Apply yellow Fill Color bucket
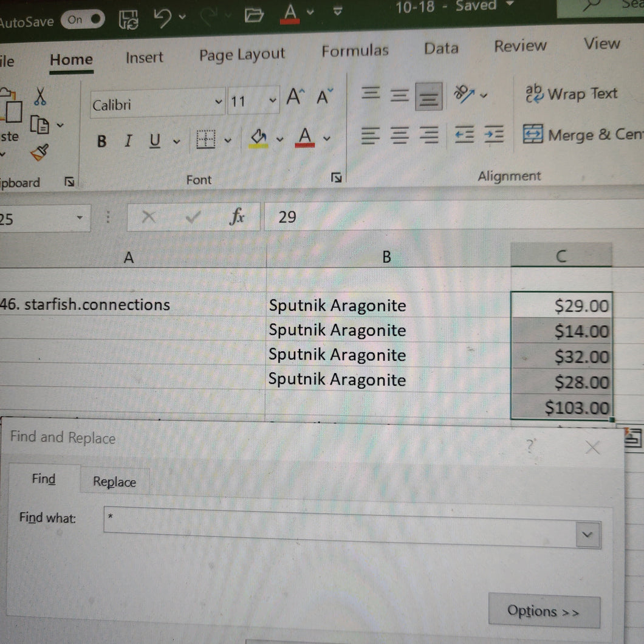This screenshot has width=644, height=644. 259,138
